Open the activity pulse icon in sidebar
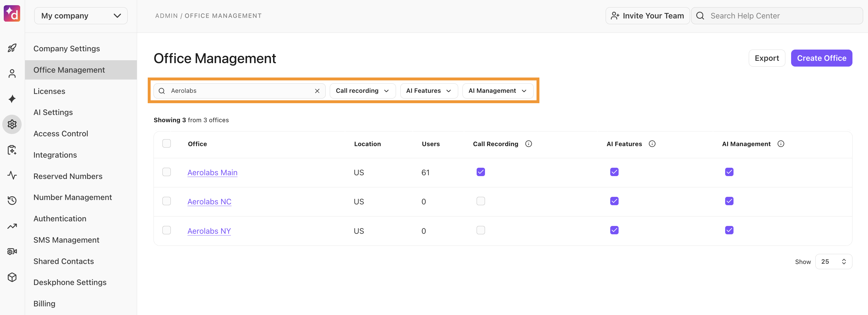This screenshot has width=868, height=315. click(x=12, y=176)
